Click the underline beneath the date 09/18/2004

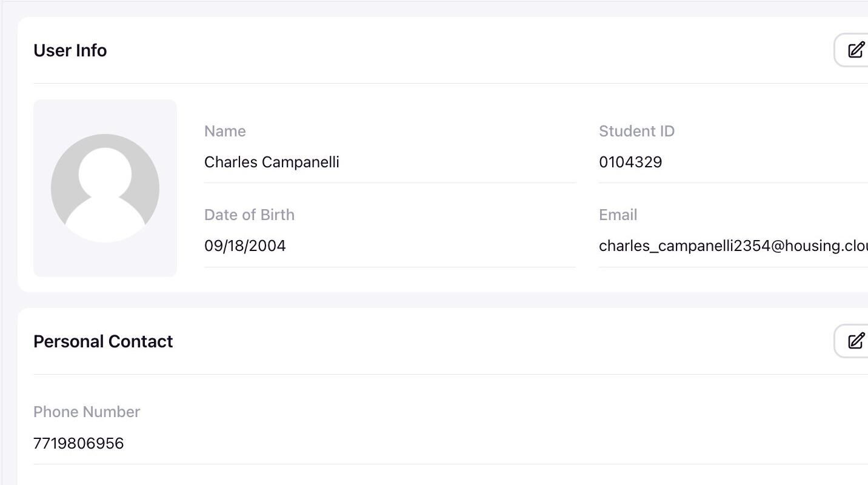click(x=390, y=267)
